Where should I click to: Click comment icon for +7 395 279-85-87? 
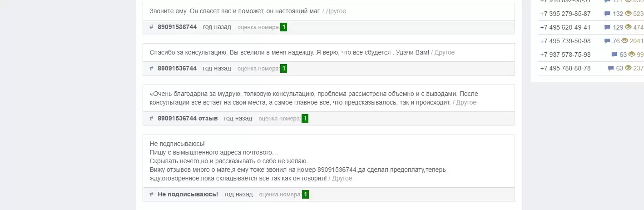pos(607,14)
